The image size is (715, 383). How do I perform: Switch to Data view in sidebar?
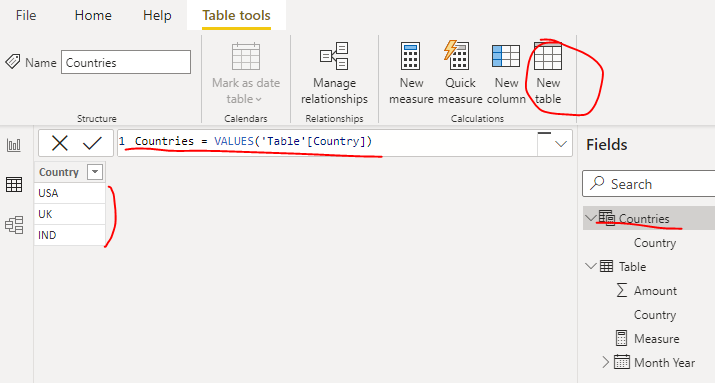pos(14,185)
